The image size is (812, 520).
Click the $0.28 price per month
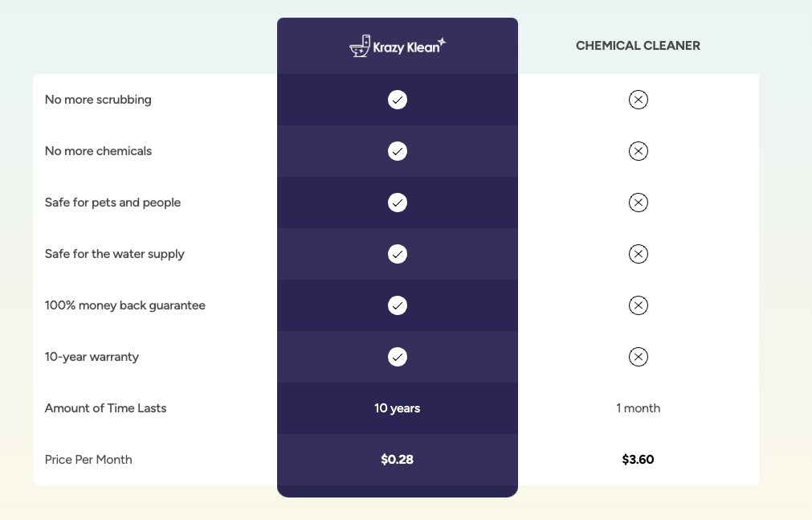398,460
